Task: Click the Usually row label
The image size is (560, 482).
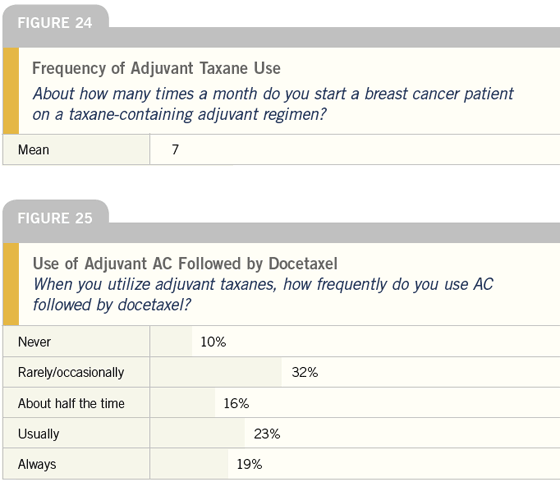Action: pos(39,434)
